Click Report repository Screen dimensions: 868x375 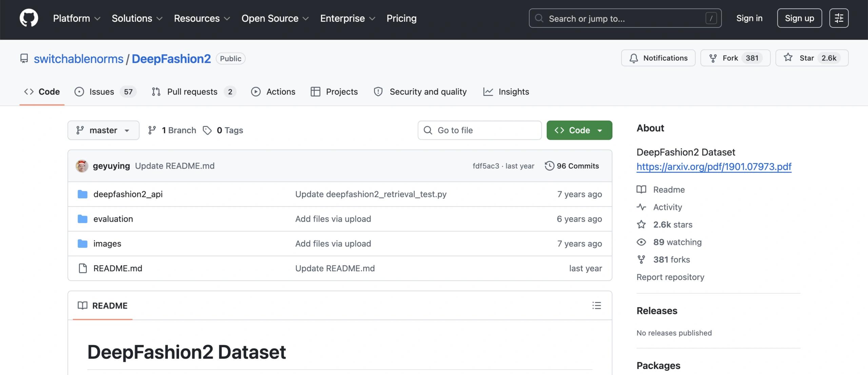point(670,277)
